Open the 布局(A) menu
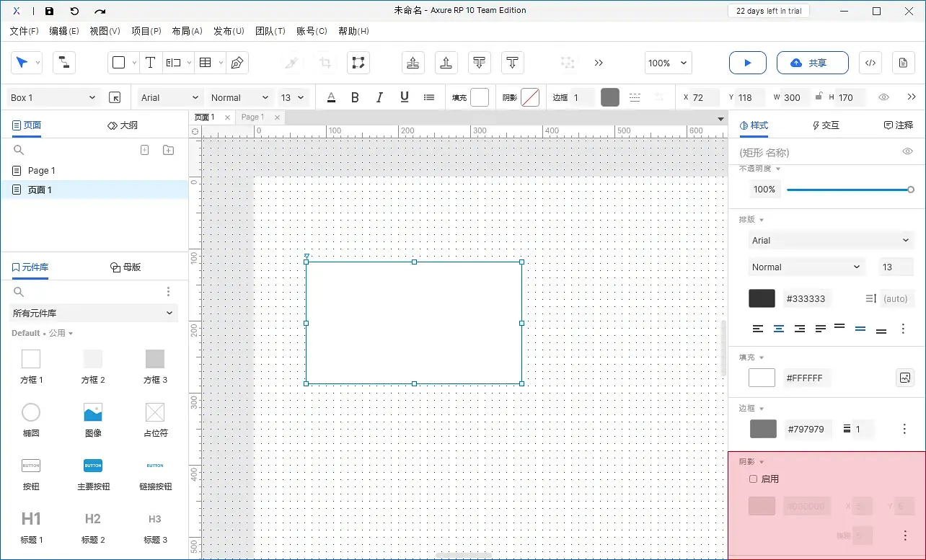 pyautogui.click(x=187, y=31)
